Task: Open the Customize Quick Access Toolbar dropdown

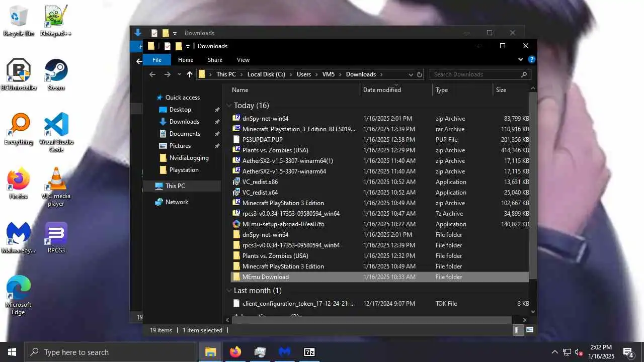Action: tap(188, 46)
